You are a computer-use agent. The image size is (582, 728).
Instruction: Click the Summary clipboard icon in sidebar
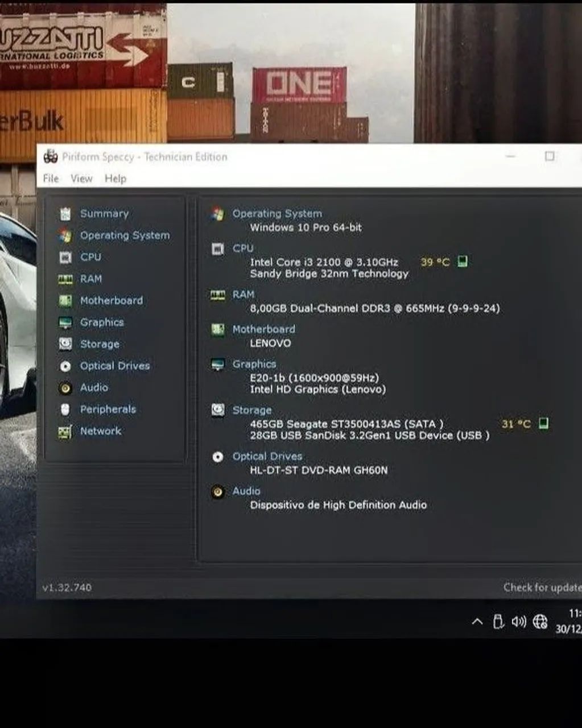click(65, 214)
